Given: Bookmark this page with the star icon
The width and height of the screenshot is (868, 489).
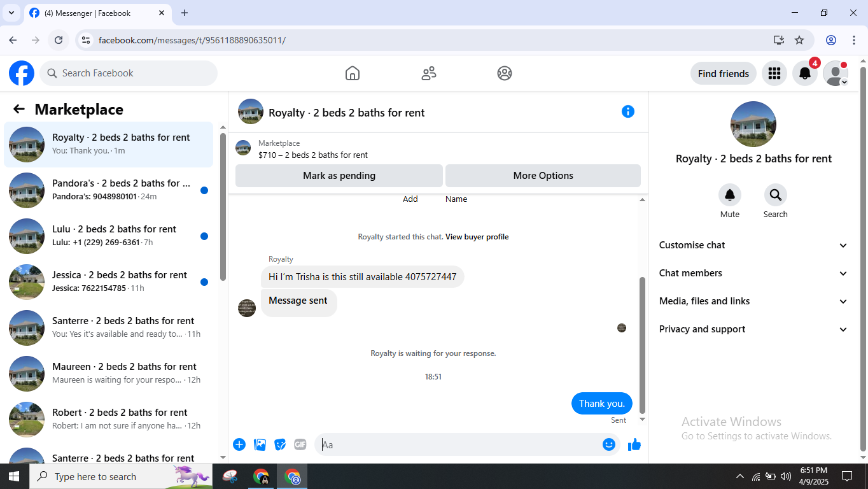Looking at the screenshot, I should click(x=800, y=40).
